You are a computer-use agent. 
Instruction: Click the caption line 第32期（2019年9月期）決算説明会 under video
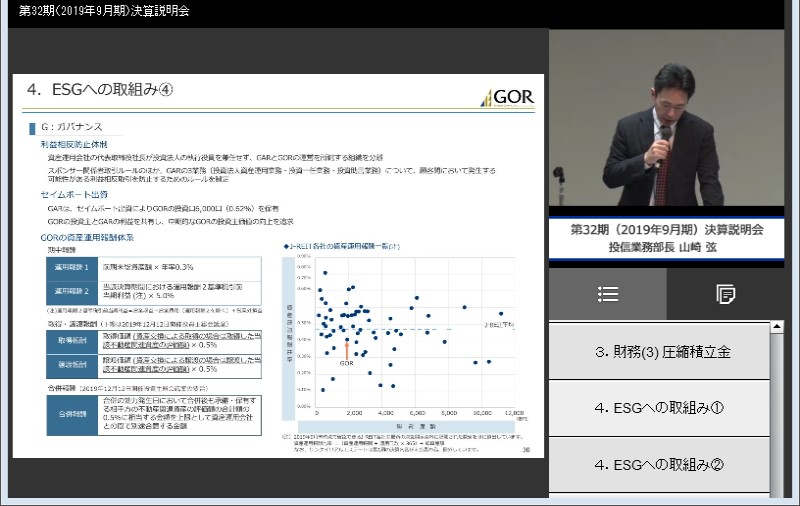pos(666,230)
